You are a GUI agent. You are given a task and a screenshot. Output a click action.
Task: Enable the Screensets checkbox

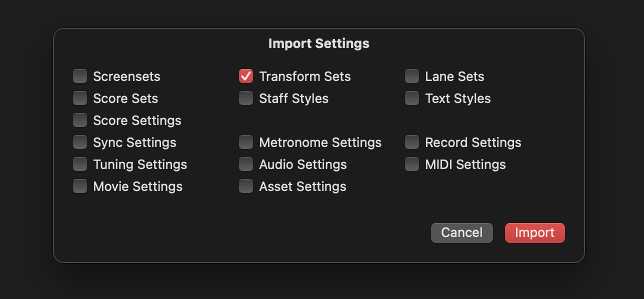tap(80, 76)
